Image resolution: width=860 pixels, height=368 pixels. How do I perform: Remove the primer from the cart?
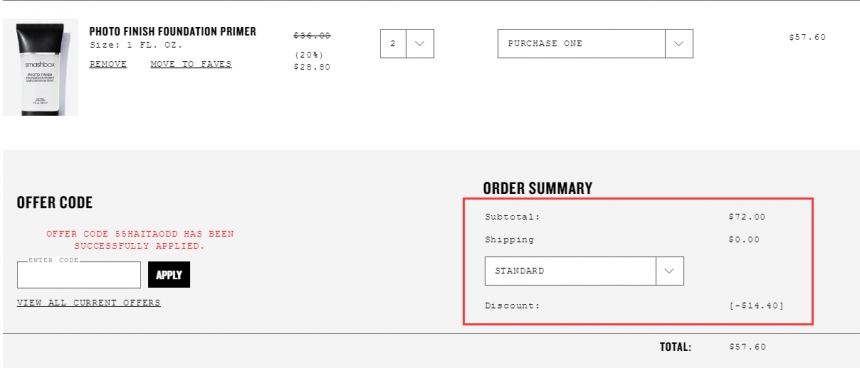coord(108,64)
